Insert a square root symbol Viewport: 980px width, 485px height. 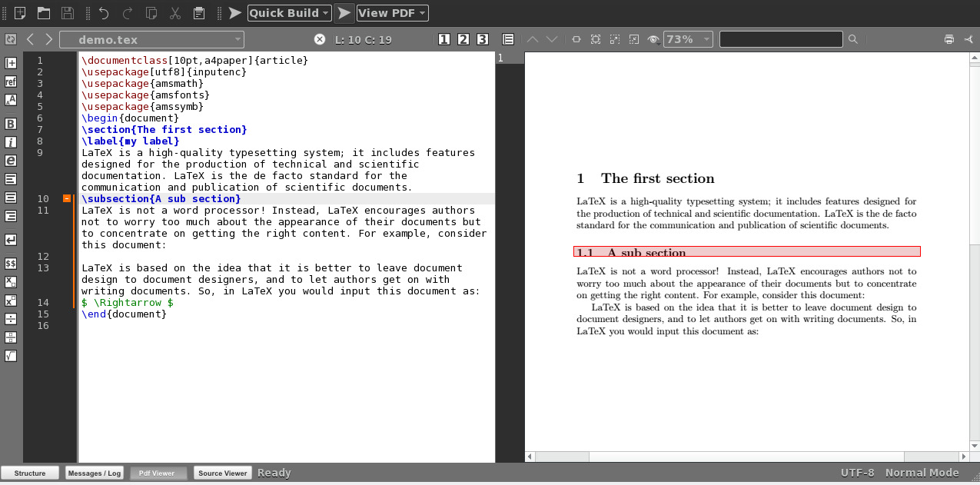(10, 356)
